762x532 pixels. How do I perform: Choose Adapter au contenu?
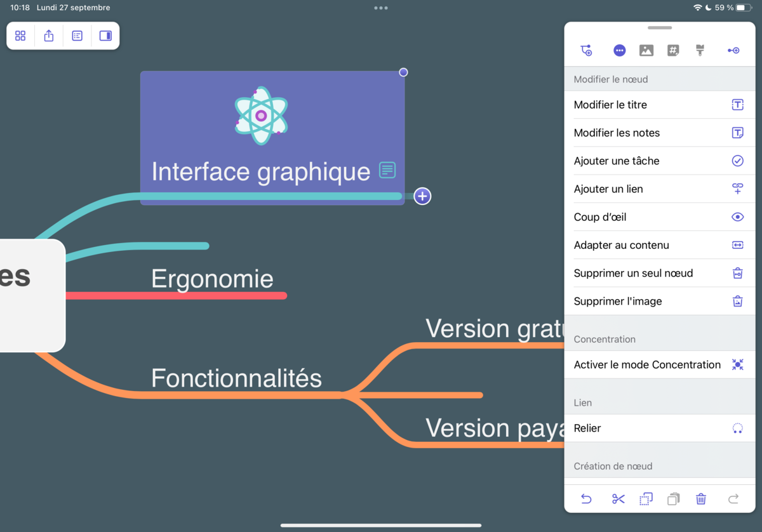(x=660, y=245)
